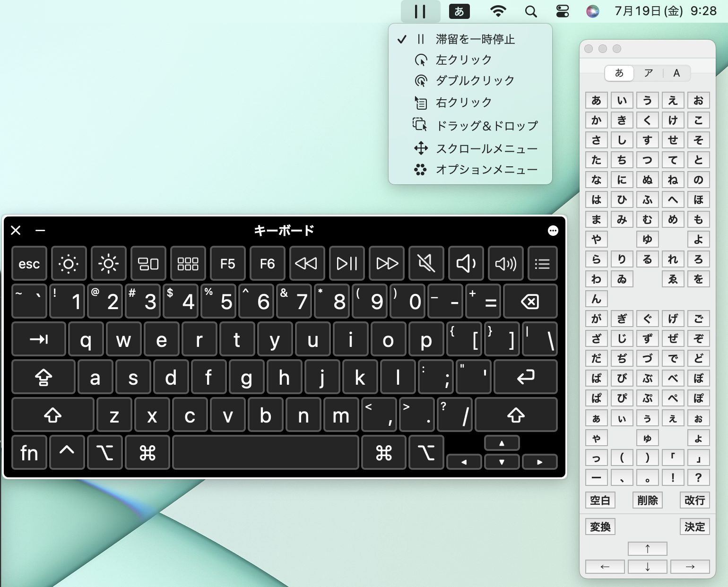This screenshot has height=587, width=728.
Task: Click the tab key on the on-screen keyboard
Action: click(39, 339)
